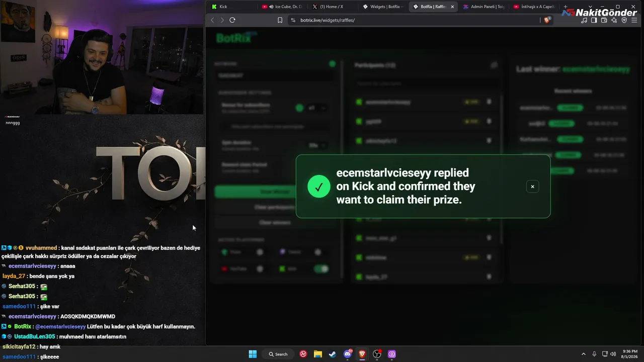
Task: Open the spin duration dropdown
Action: [317, 145]
